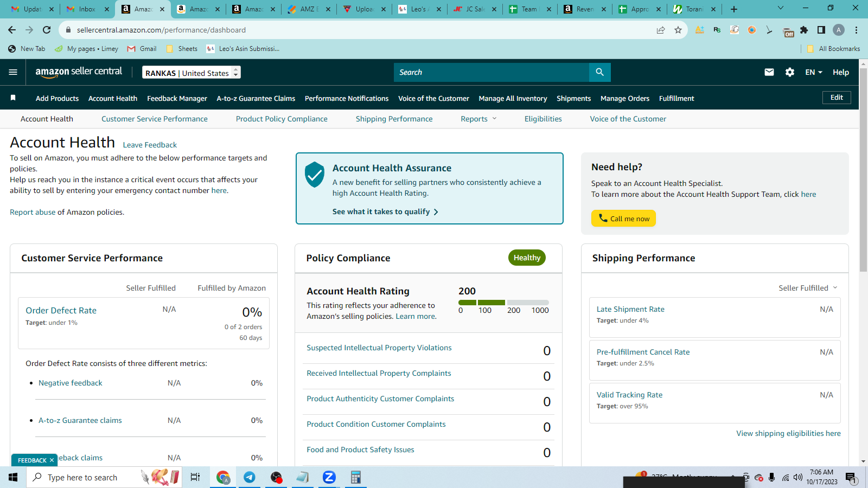Open A-to-z Guarantee Claims in favorites bar
The height and width of the screenshot is (488, 868).
(x=256, y=98)
